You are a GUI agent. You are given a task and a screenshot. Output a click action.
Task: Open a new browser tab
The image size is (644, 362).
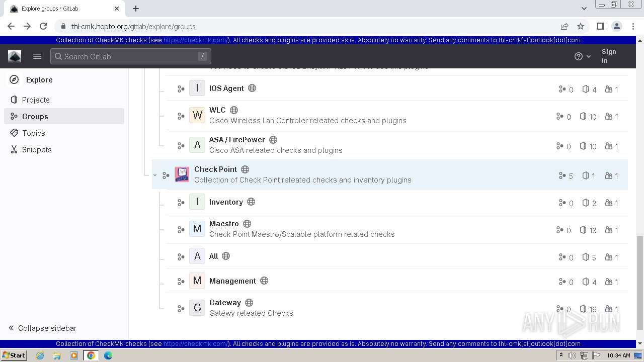(x=136, y=9)
